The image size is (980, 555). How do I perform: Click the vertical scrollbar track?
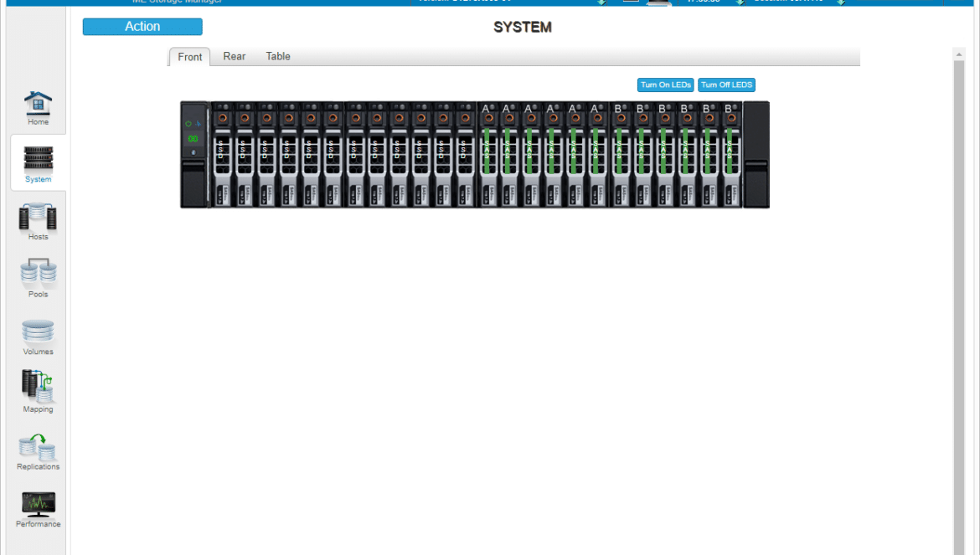(959, 307)
